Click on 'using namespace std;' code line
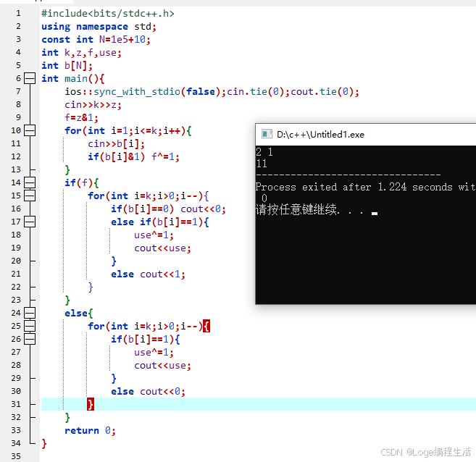 click(99, 27)
